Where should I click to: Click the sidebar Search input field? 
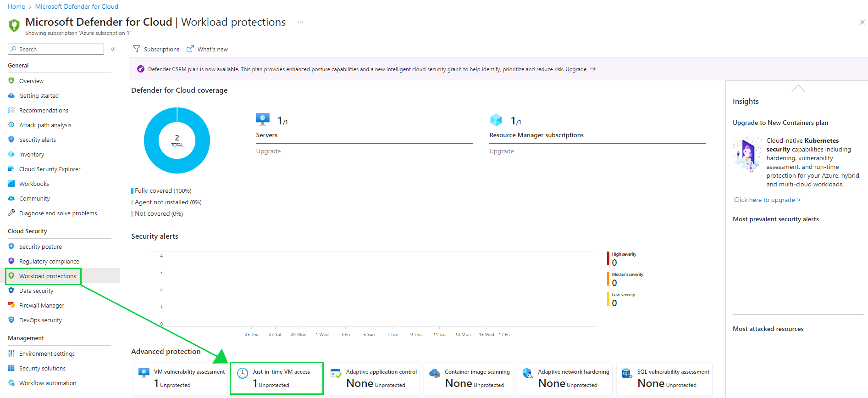click(x=56, y=49)
